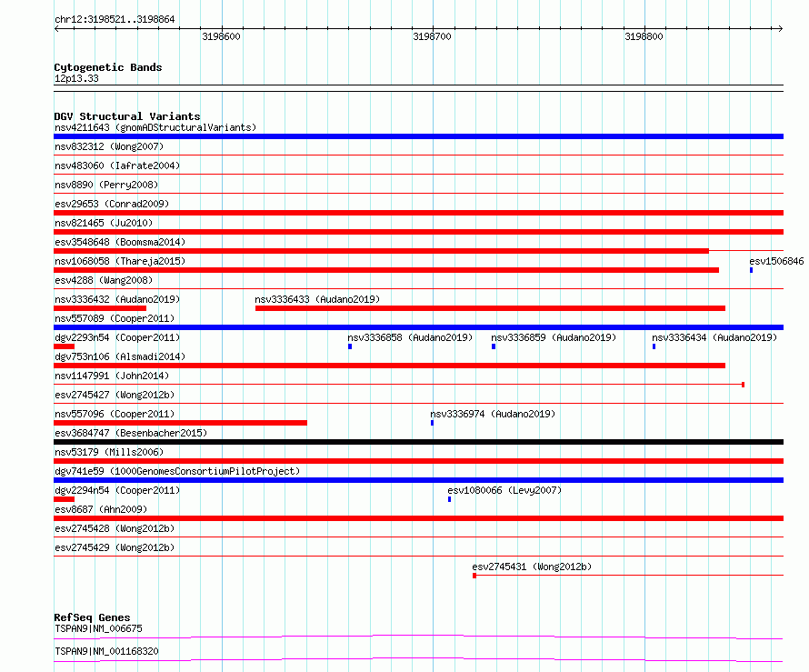This screenshot has height=672, width=809.
Task: Select the black esv3684747 bar
Action: pos(418,442)
